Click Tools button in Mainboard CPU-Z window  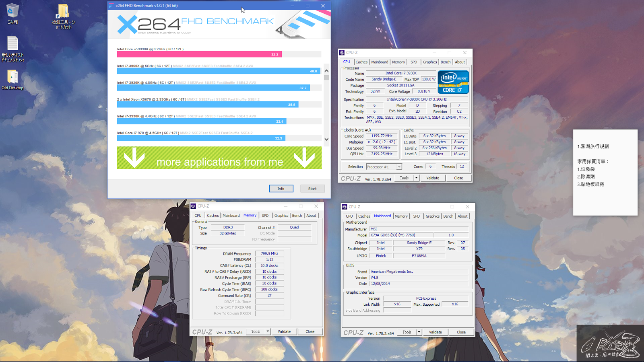tap(407, 332)
